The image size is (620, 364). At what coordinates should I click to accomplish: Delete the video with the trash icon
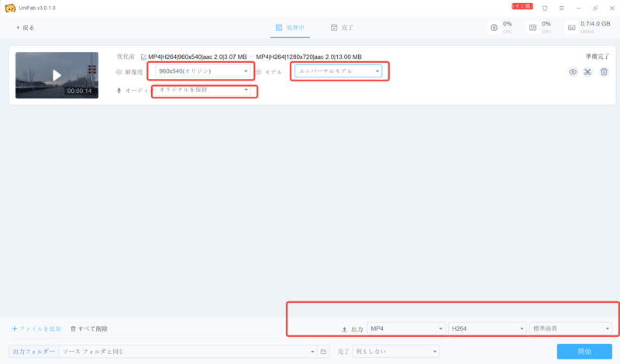[604, 72]
